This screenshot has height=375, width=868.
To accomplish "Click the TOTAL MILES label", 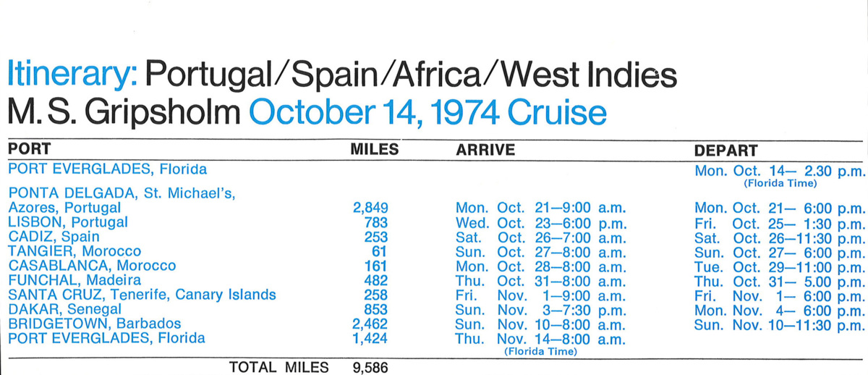I will [278, 367].
